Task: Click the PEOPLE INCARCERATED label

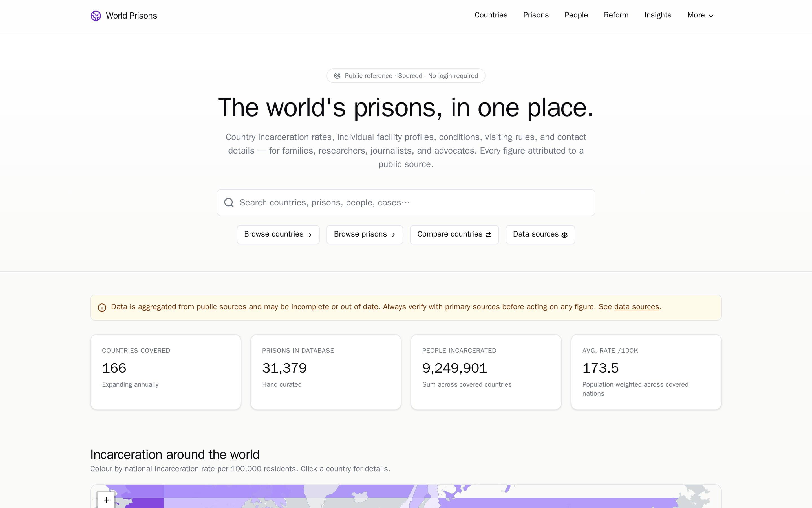Action: click(459, 351)
